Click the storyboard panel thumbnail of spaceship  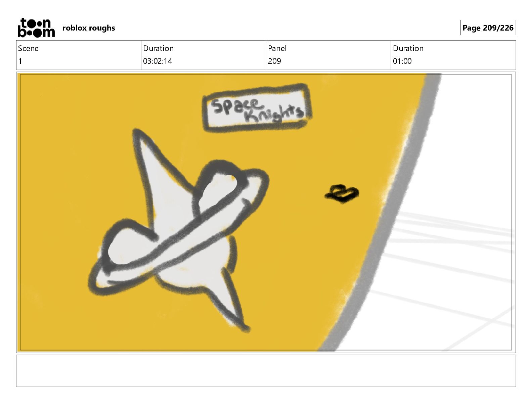tap(266, 212)
